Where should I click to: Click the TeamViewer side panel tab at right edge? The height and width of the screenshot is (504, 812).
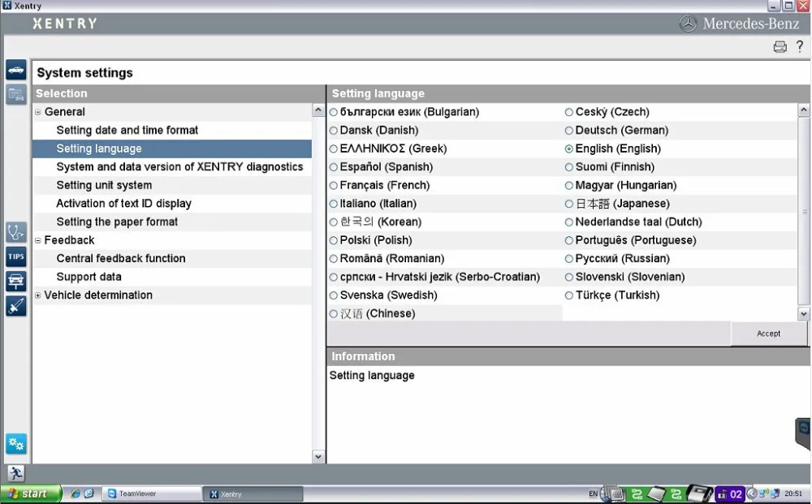(x=803, y=433)
